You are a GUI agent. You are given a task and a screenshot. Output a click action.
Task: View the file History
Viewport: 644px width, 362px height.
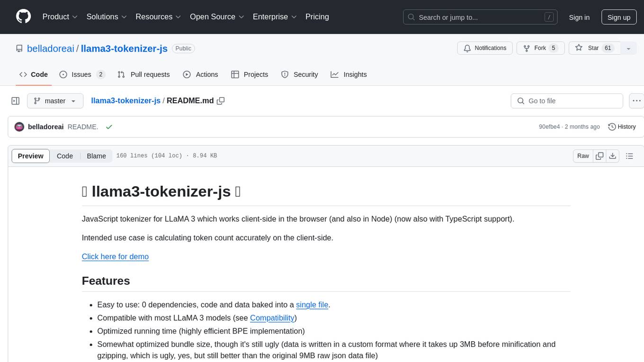coord(622,127)
